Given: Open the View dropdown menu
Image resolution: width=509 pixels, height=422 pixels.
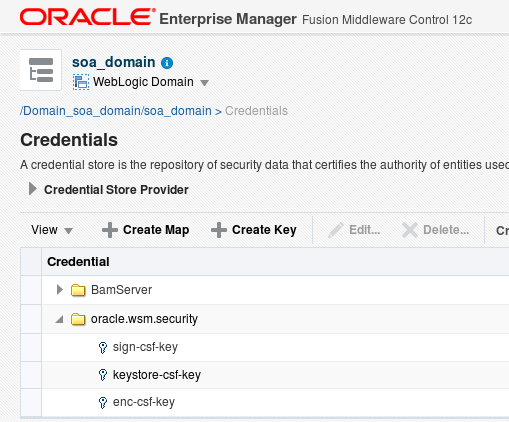Looking at the screenshot, I should [52, 230].
